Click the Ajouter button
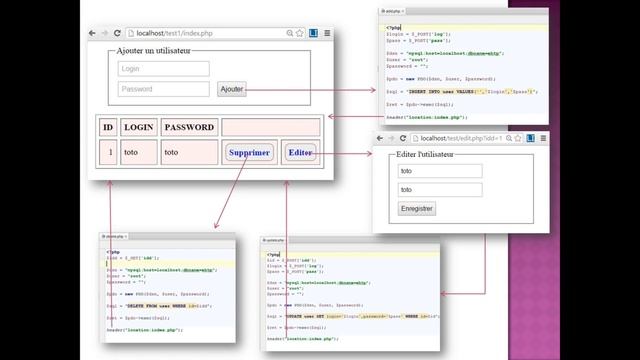 point(231,89)
